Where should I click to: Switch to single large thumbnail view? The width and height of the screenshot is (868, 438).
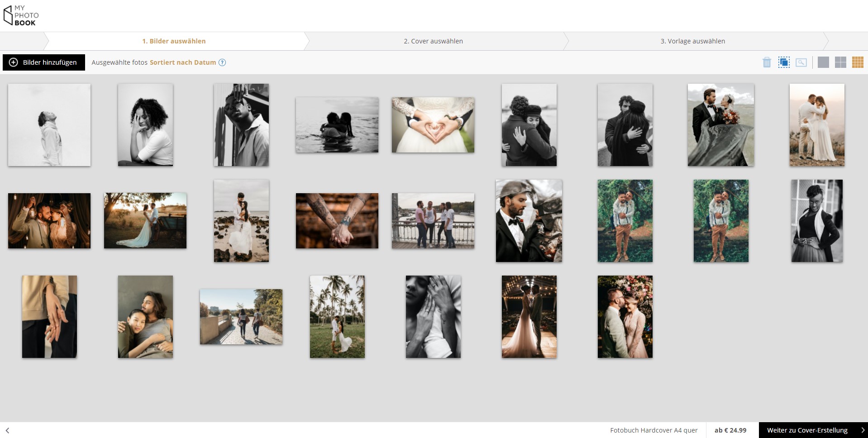(823, 62)
